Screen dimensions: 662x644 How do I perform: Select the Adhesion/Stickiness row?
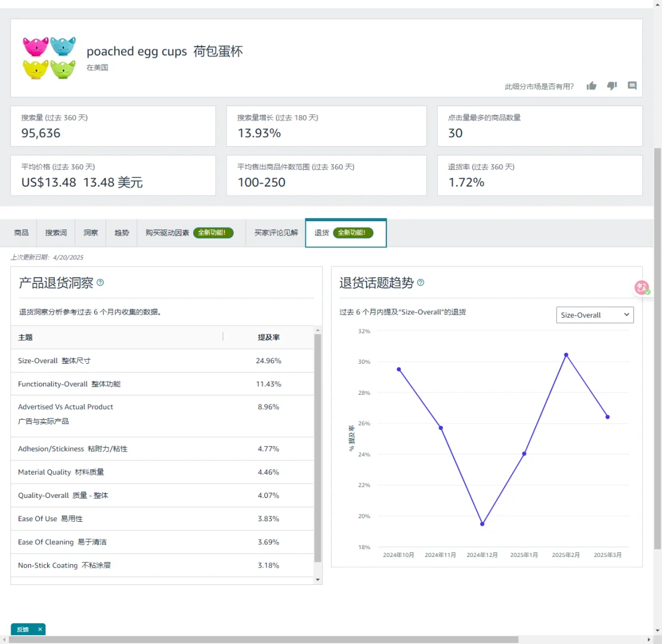pos(162,448)
